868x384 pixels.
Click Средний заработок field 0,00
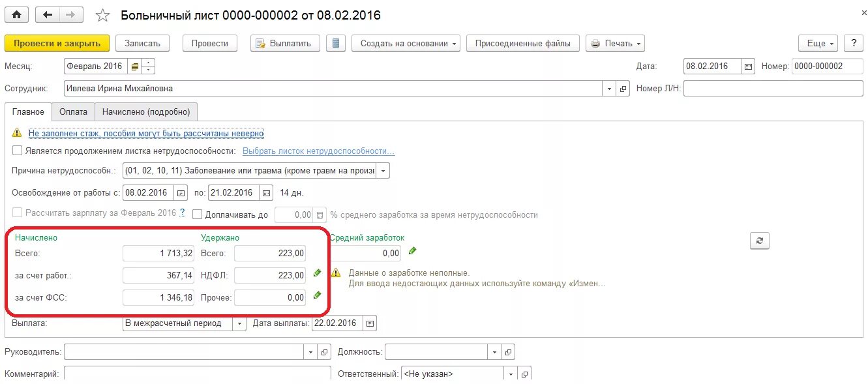[x=365, y=254]
